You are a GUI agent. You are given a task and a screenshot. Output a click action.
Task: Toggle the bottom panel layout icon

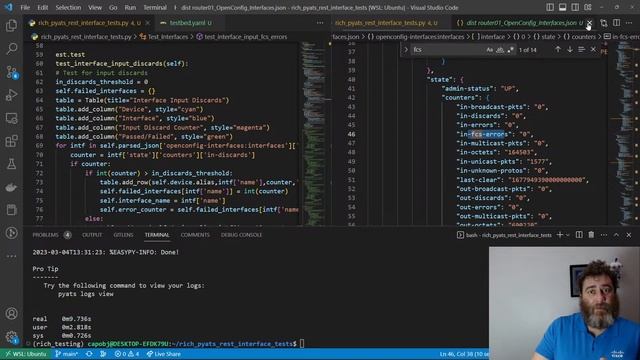(x=562, y=7)
